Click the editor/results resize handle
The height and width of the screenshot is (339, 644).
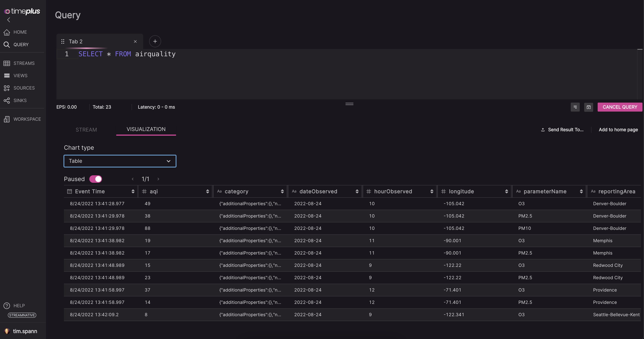(349, 104)
